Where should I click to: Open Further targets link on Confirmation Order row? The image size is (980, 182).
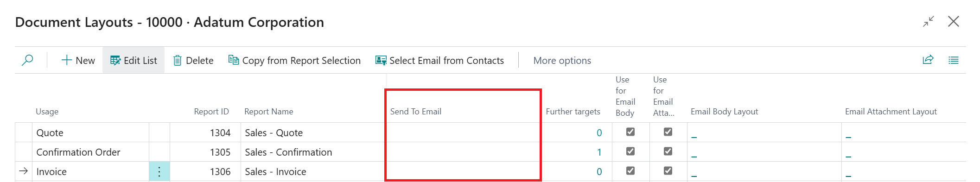[599, 152]
